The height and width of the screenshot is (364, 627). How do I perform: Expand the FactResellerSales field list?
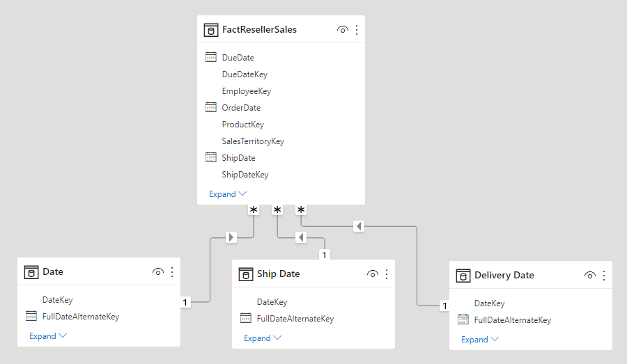tap(228, 194)
